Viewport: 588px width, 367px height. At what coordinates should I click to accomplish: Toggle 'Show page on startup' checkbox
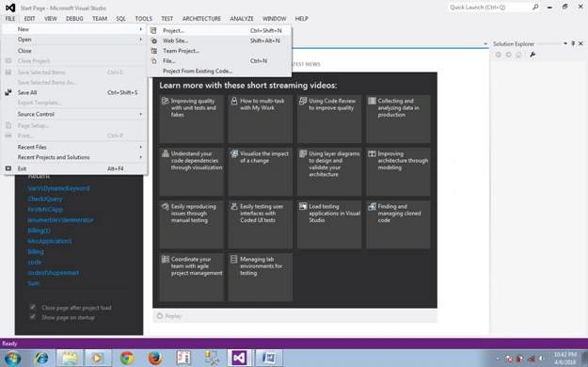tap(33, 317)
